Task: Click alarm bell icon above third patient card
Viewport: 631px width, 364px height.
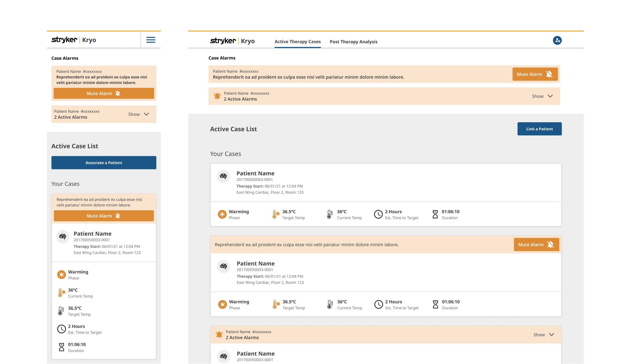Action: click(x=219, y=335)
